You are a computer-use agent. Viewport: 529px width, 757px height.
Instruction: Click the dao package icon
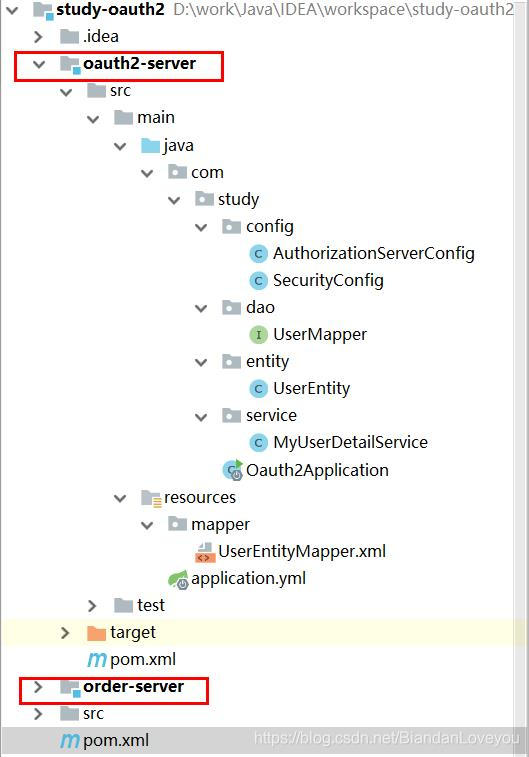click(x=231, y=307)
